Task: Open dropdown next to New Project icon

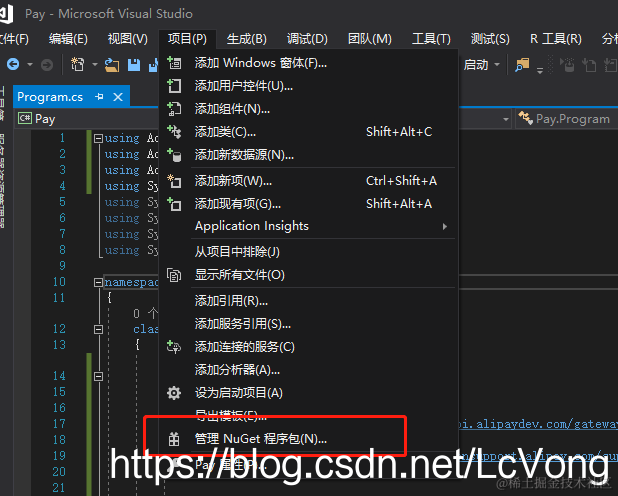Action: coord(95,64)
